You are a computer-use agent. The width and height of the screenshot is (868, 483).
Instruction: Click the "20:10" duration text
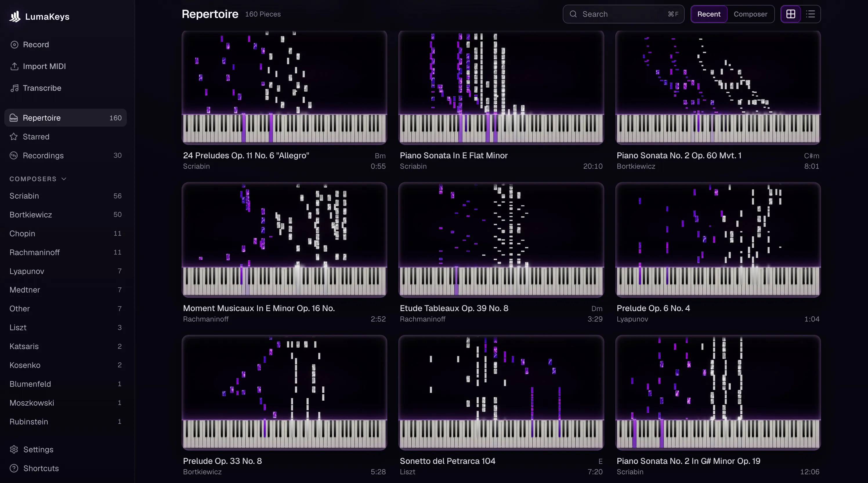point(593,166)
